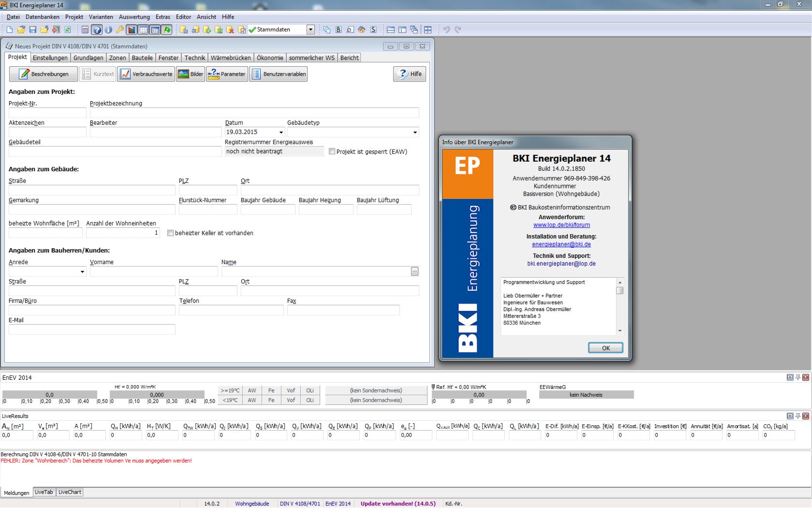Click the house icon in toolbar

[x=362, y=30]
